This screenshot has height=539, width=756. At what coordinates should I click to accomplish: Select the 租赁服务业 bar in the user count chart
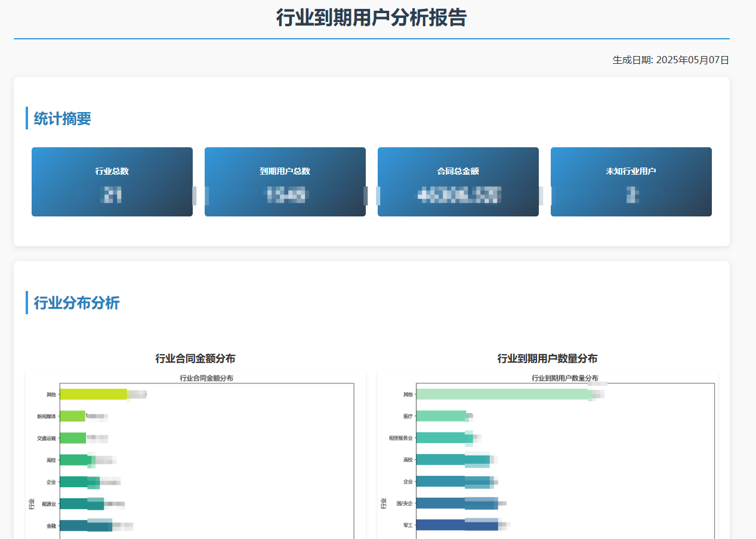coord(445,438)
